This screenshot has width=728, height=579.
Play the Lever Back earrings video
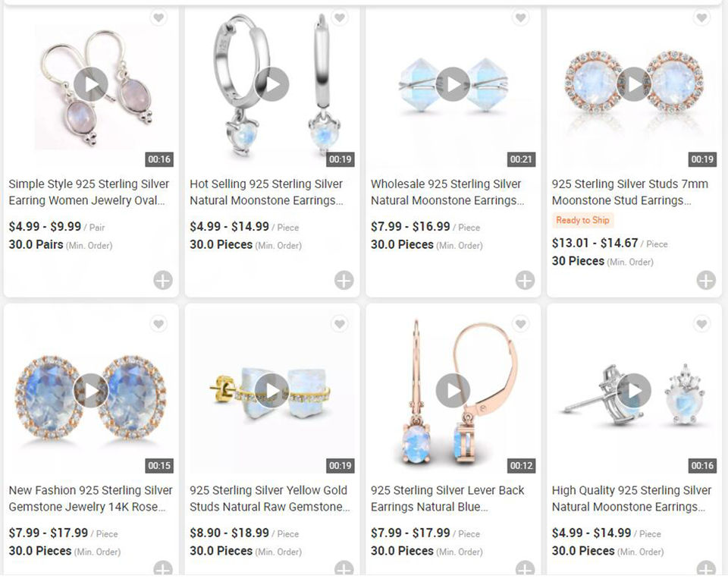click(453, 390)
